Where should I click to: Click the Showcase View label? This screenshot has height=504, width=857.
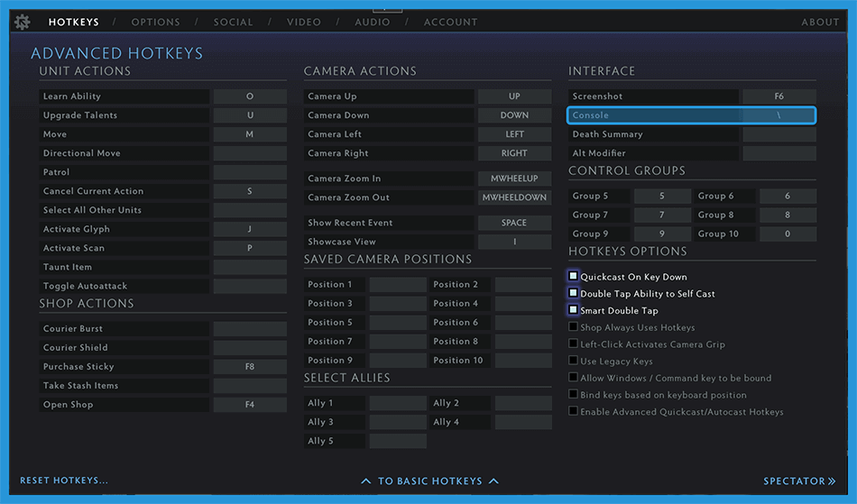click(x=342, y=242)
